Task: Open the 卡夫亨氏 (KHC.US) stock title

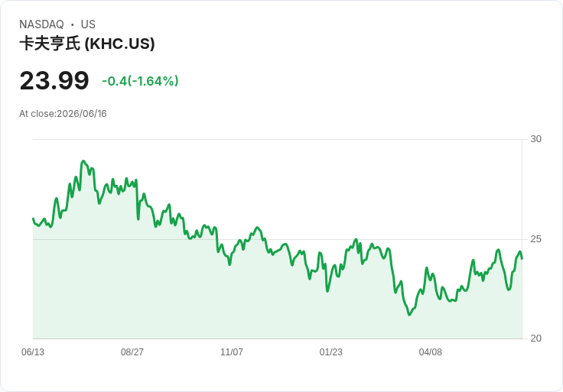Action: click(87, 44)
